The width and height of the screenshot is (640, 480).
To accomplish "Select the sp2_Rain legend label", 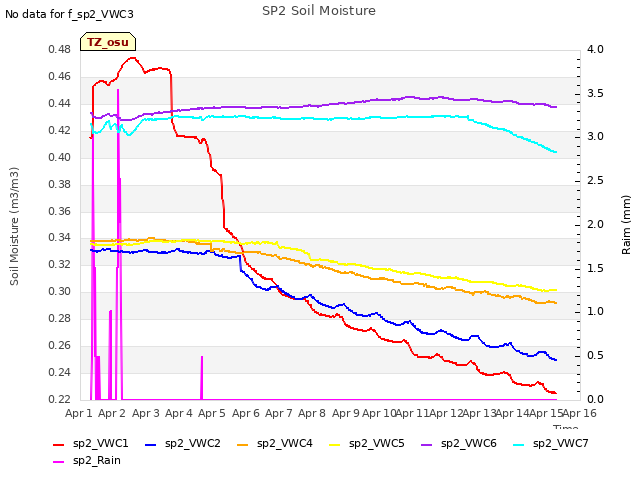I will (x=97, y=461).
